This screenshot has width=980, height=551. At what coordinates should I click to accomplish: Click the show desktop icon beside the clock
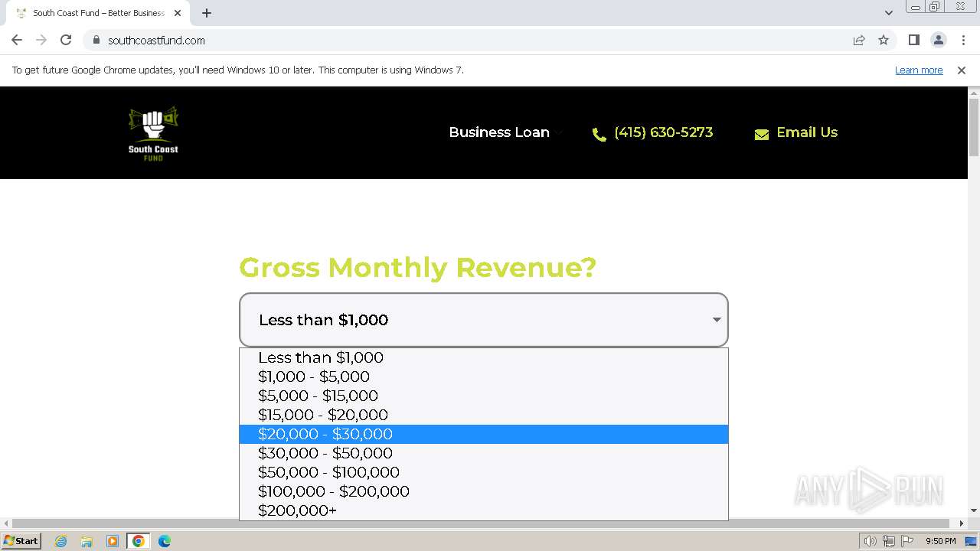(971, 541)
